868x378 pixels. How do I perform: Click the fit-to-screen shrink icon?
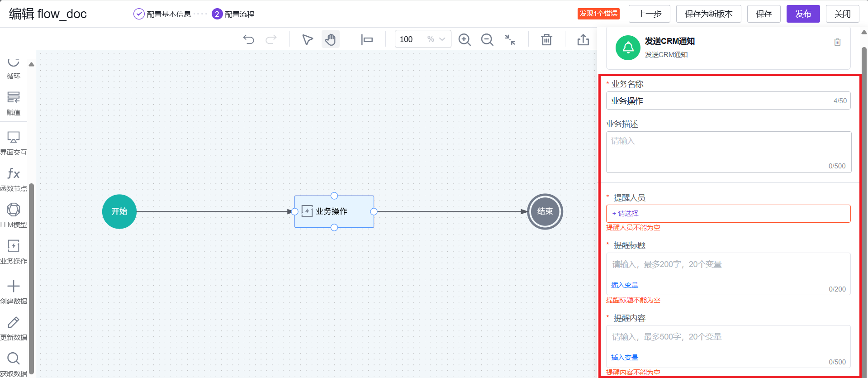click(x=510, y=40)
